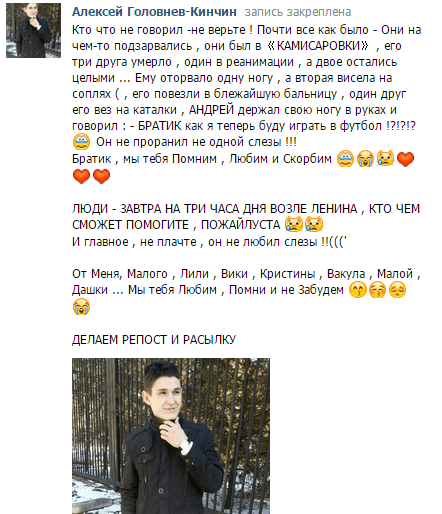Screen dimensions: 442x514
Task: Click the "запись закреплена" pinned label
Action: coord(298,12)
